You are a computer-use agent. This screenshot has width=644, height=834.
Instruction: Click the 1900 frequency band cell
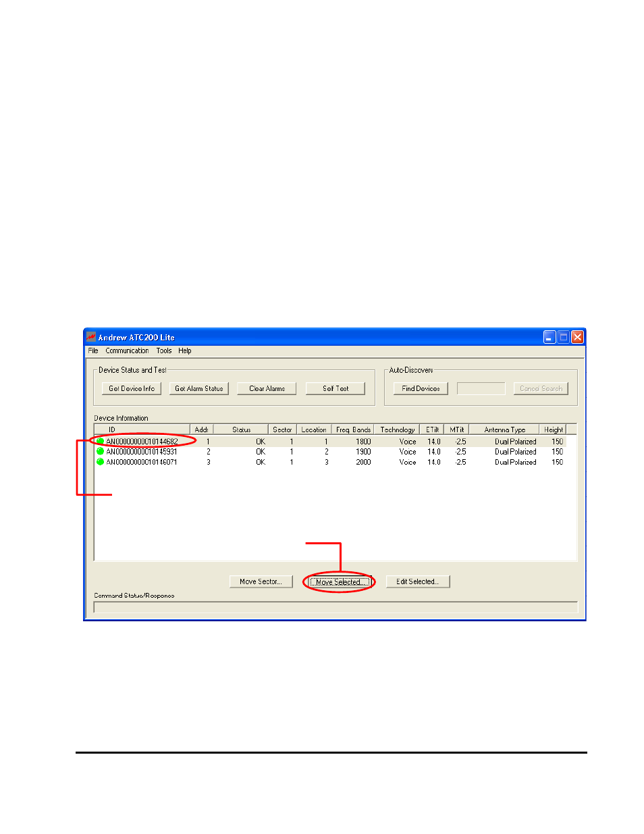tap(363, 452)
